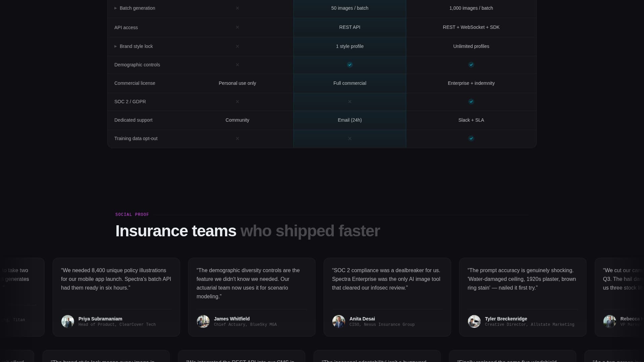The width and height of the screenshot is (644, 362).
Task: Click the Training data opt-out Enterprise checkmark
Action: [x=471, y=138]
